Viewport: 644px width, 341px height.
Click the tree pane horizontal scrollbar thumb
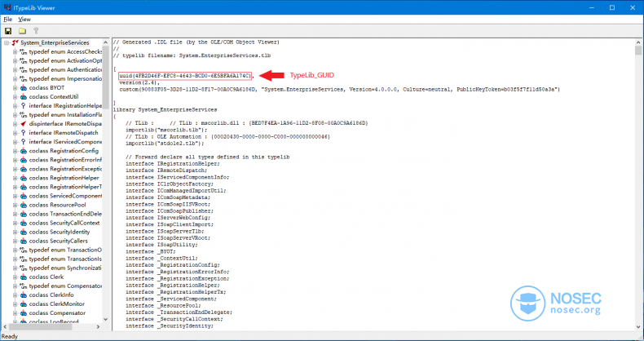click(x=40, y=327)
